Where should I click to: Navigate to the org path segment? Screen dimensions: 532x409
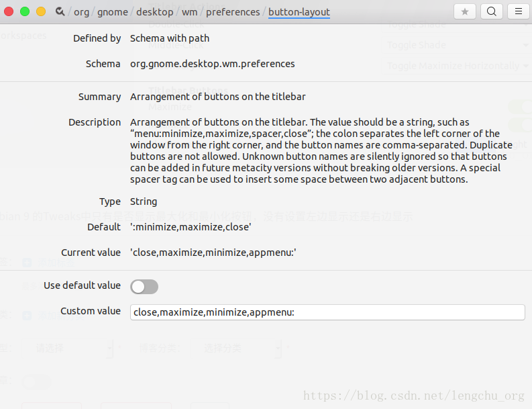pos(81,12)
